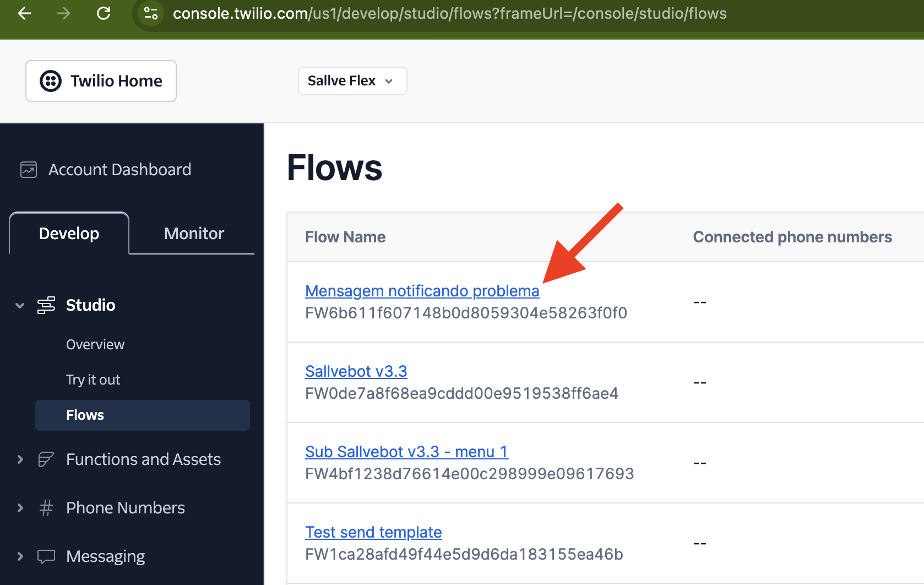Click flow SID FW4bf1238d76614e00c298999e09617693
924x585 pixels.
coord(470,474)
